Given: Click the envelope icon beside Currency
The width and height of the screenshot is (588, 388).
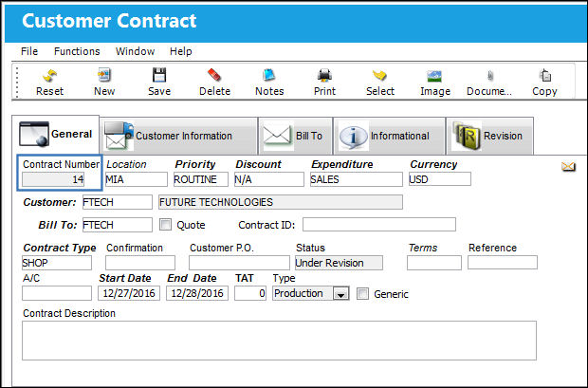Looking at the screenshot, I should (568, 166).
